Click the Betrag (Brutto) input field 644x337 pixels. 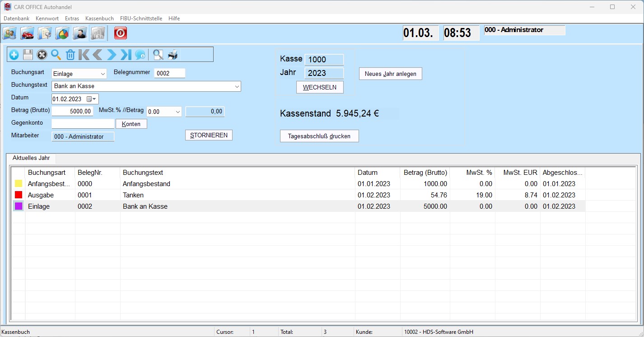[73, 111]
